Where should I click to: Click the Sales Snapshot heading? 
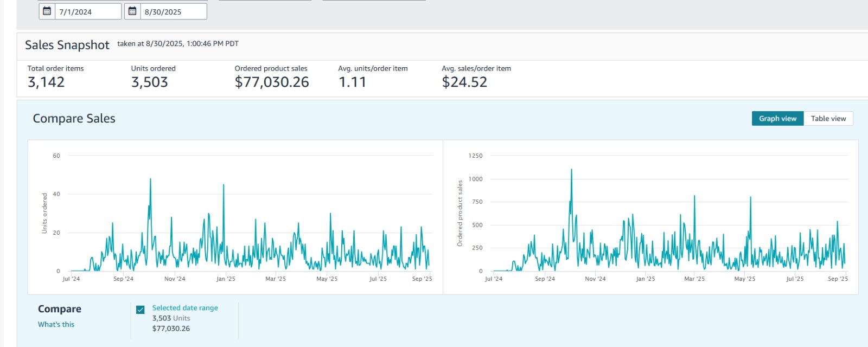pyautogui.click(x=67, y=45)
